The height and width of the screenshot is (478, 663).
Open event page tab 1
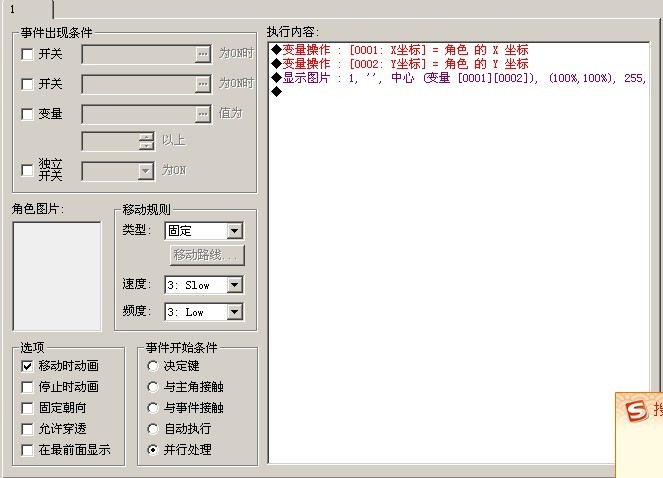tap(28, 9)
